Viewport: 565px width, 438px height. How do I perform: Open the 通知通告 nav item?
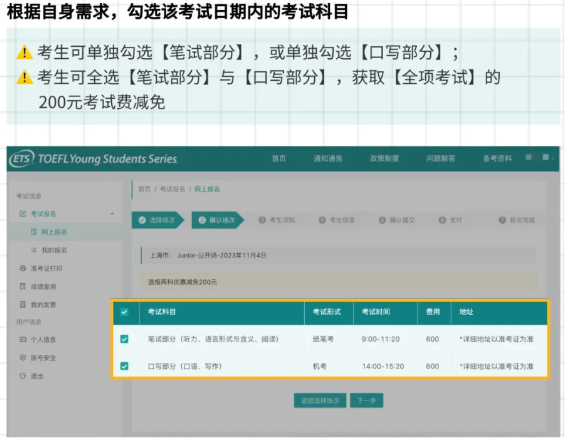[x=328, y=158]
